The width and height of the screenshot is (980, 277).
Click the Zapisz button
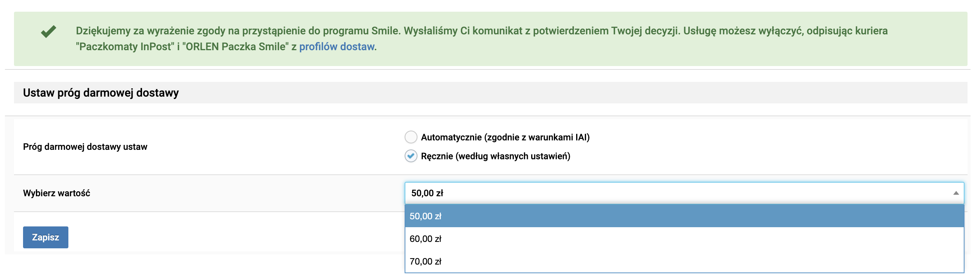pos(46,237)
